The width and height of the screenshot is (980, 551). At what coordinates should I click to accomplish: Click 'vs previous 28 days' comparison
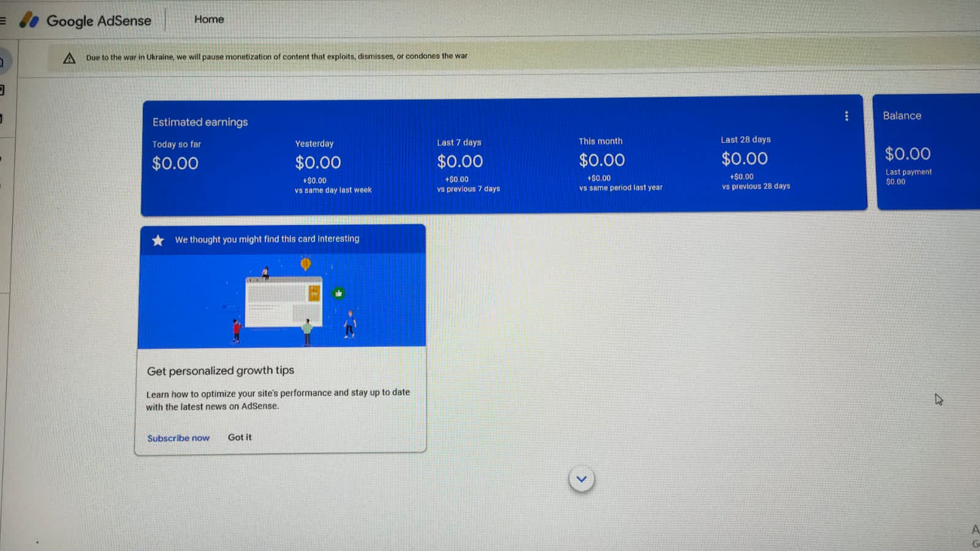click(x=756, y=186)
